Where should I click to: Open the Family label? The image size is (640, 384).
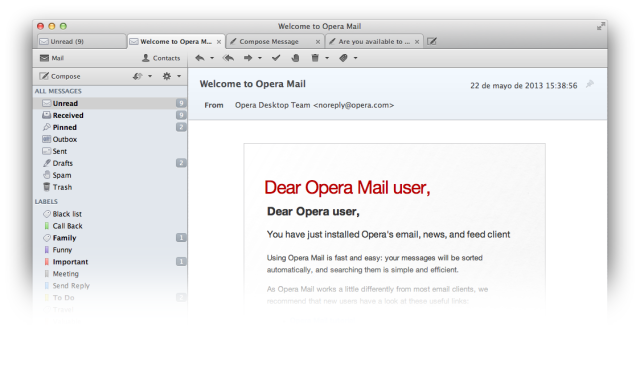point(110,238)
